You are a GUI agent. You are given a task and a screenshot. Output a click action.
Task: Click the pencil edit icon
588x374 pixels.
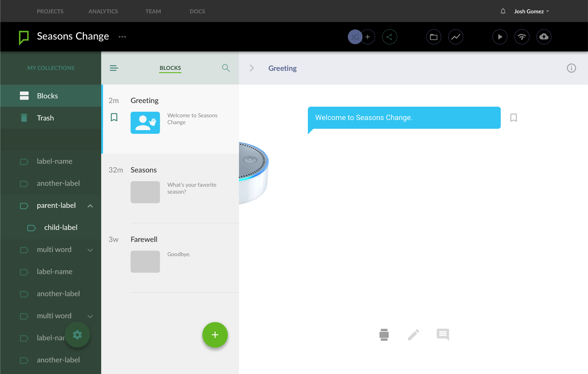[413, 335]
